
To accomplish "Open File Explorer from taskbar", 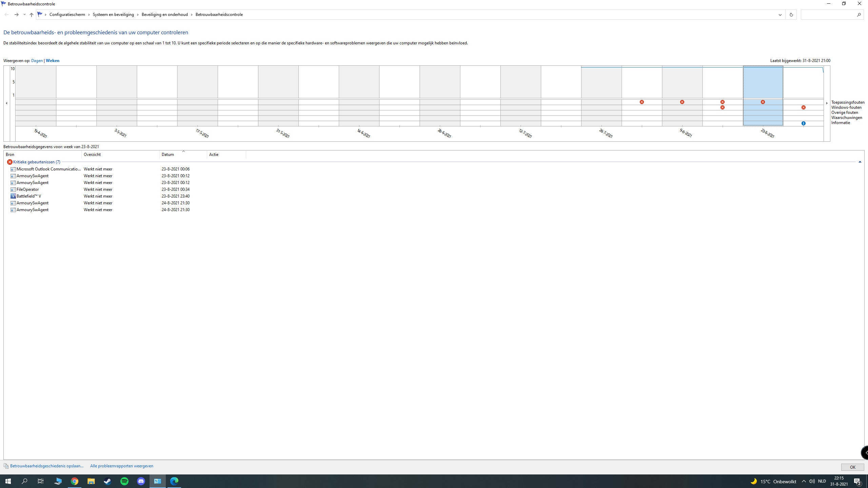I will (x=91, y=481).
